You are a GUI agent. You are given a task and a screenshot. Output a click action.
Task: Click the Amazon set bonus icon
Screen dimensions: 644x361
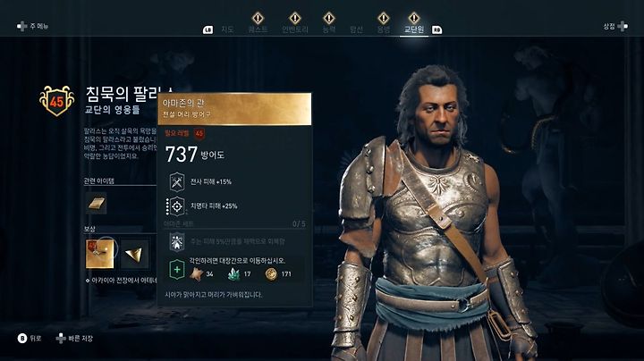coord(177,241)
